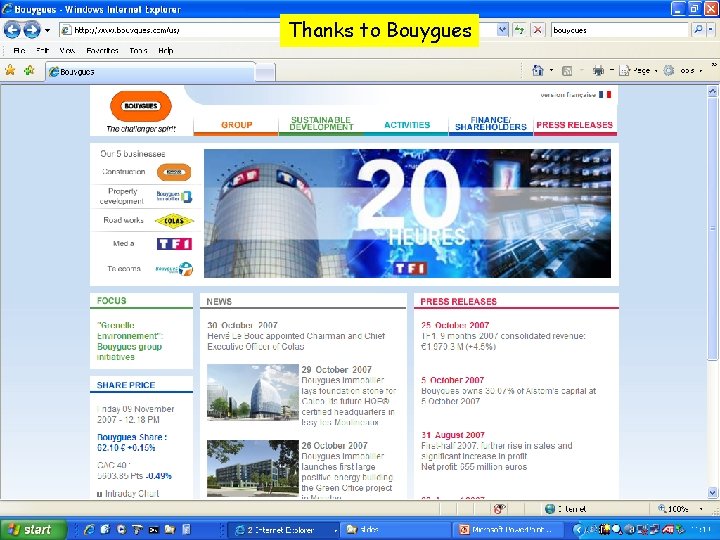Viewport: 720px width, 540px height.
Task: Click the Construction business logo
Action: click(174, 172)
